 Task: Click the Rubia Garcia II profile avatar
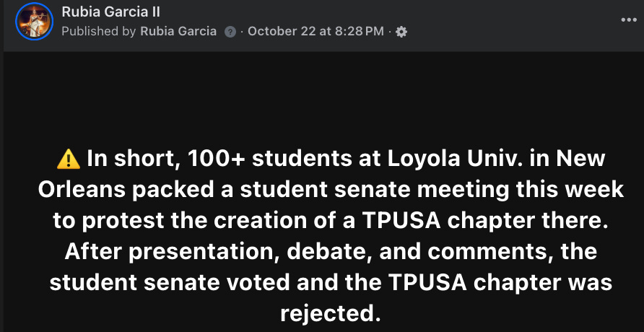[34, 21]
